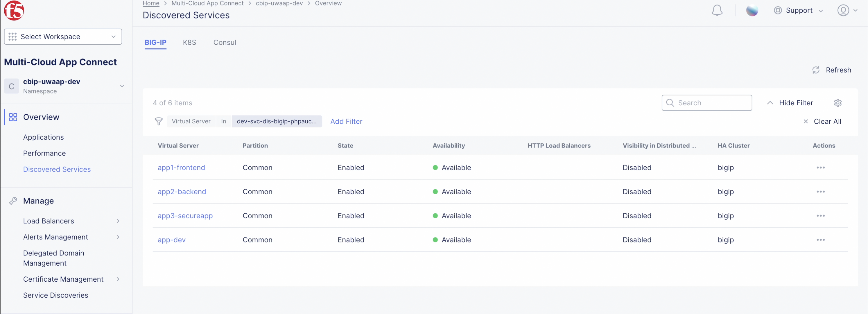Switch to the Consul tab
Screen dimensions: 868x314
225,43
